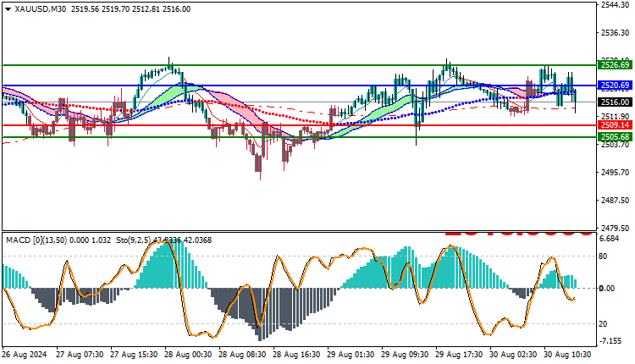Click the Sto(9,2,5) indicator label
Image resolution: width=635 pixels, height=364 pixels.
(x=132, y=240)
